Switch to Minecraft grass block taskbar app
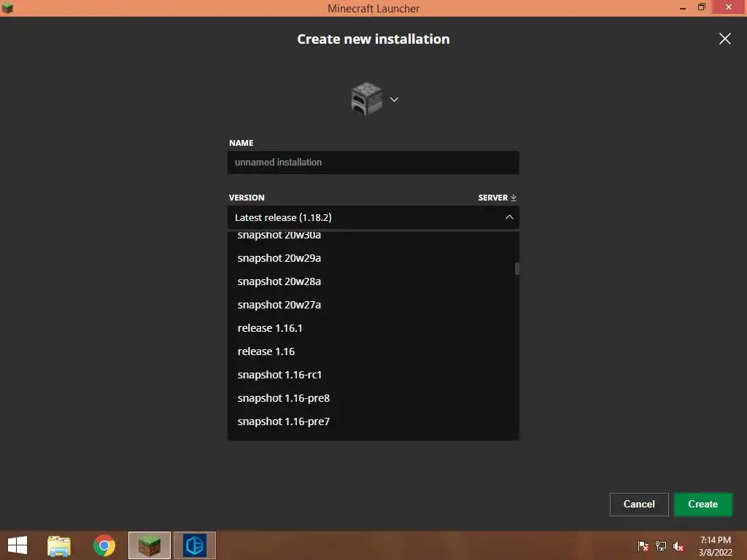Image resolution: width=747 pixels, height=560 pixels. (149, 545)
